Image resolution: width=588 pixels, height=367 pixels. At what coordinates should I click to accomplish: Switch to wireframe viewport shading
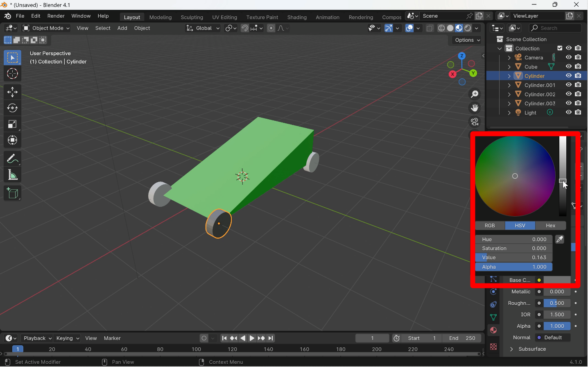(441, 28)
